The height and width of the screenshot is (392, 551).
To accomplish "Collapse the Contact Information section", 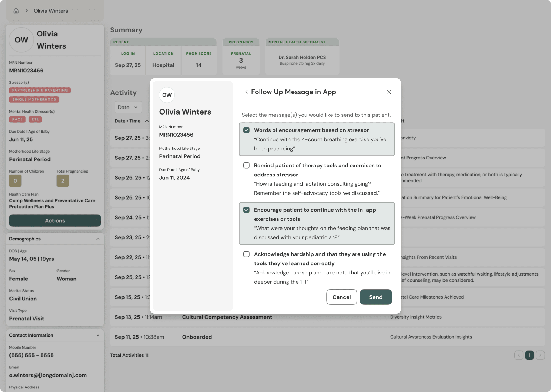I will click(x=98, y=335).
